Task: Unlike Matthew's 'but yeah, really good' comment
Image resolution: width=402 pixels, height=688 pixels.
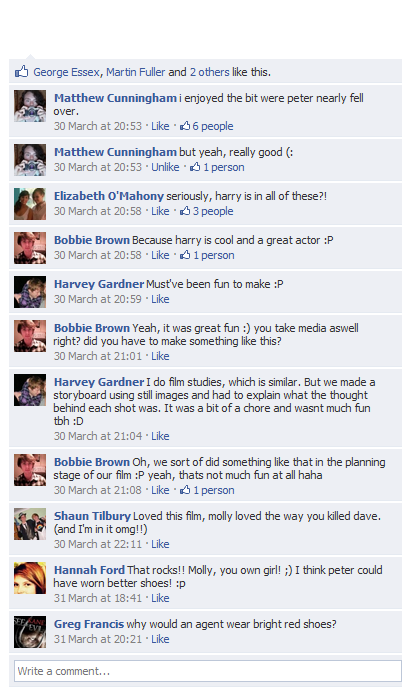Action: tap(165, 167)
